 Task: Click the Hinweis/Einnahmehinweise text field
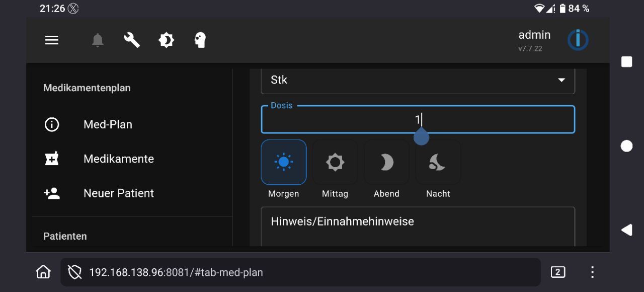[x=418, y=227]
